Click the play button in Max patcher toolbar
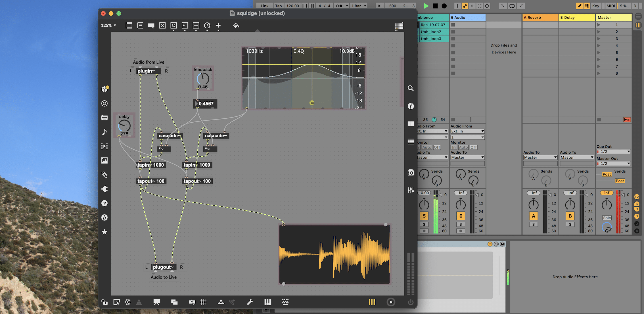Viewport: 644px width, 314px height. click(391, 302)
